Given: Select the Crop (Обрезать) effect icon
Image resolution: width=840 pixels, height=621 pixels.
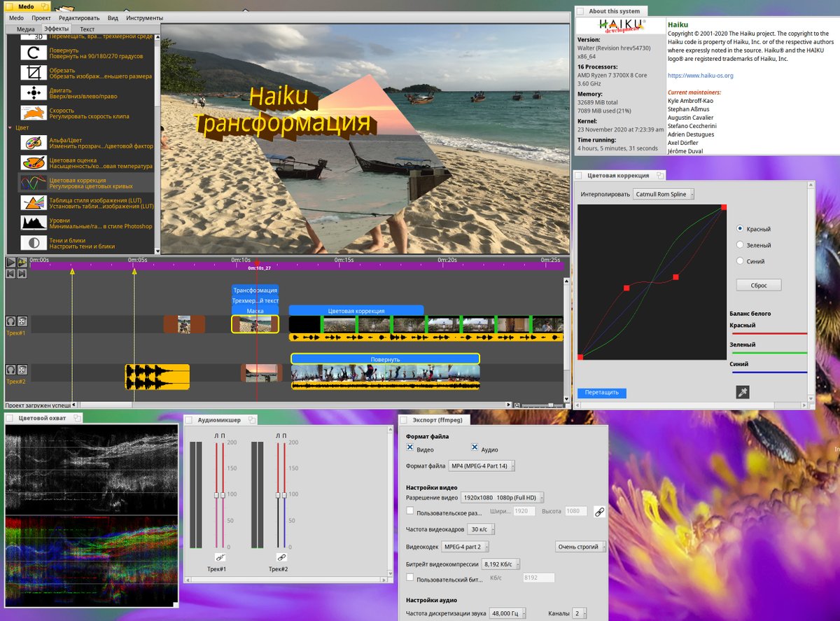Looking at the screenshot, I should [33, 72].
